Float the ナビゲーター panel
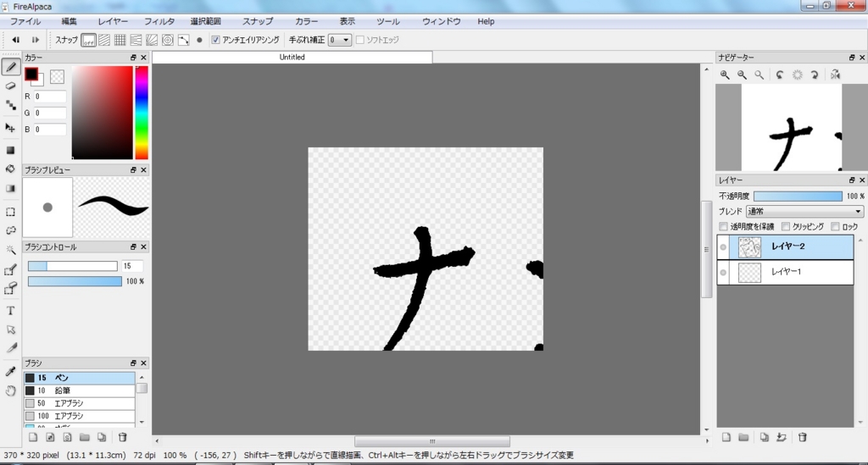The height and width of the screenshot is (465, 868). coord(852,58)
